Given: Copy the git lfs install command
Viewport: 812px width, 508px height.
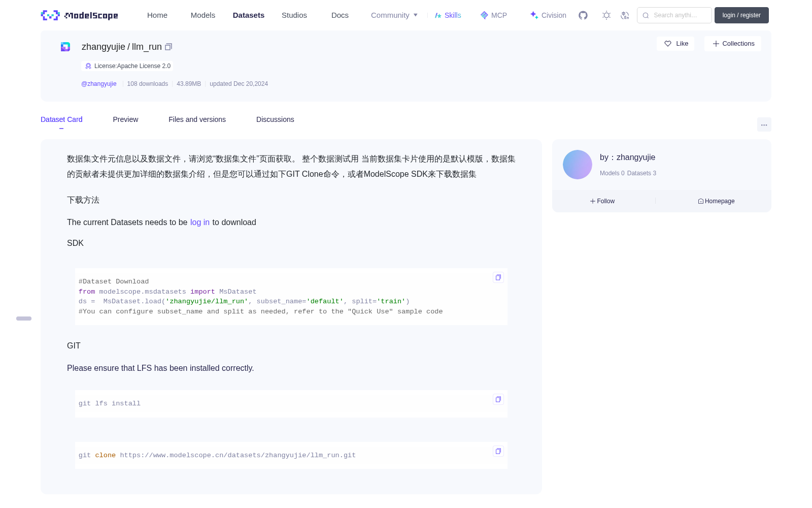Looking at the screenshot, I should [x=498, y=399].
